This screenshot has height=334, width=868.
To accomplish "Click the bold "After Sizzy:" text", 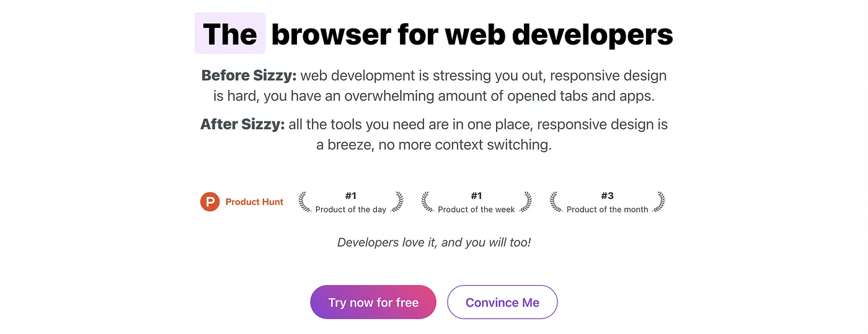I will [242, 125].
